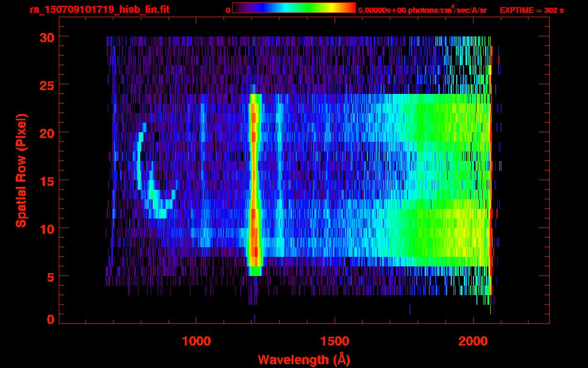Click the 20 spatial row tick label
Screen dimensions: 588x368
[47, 132]
